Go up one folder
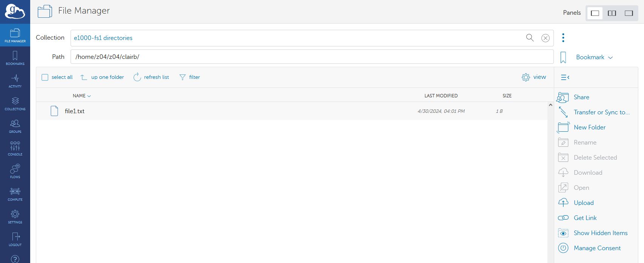644x263 pixels. 102,77
